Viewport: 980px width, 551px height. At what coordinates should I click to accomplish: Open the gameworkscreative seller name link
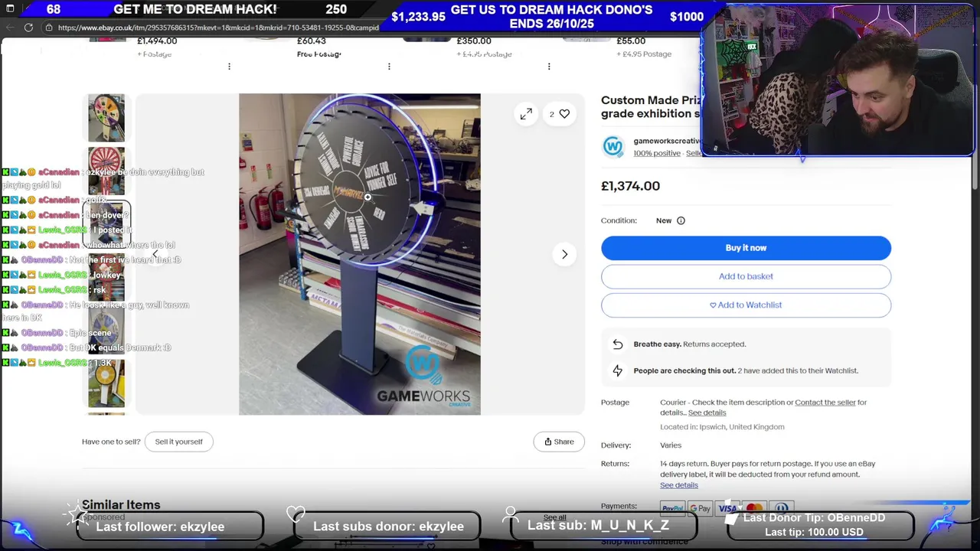[666, 141]
